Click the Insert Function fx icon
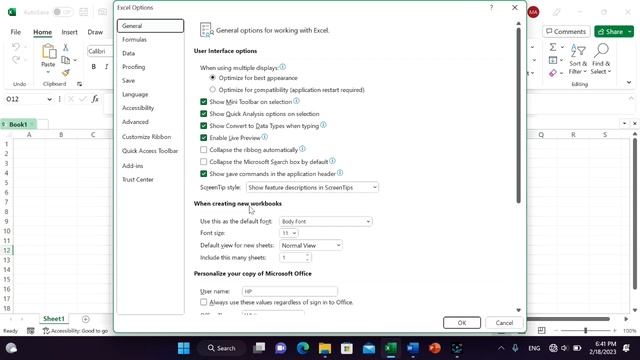 coord(95,99)
